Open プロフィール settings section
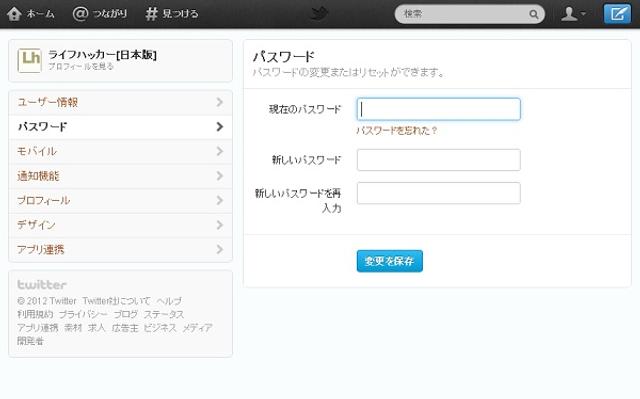The width and height of the screenshot is (640, 399). [x=120, y=200]
